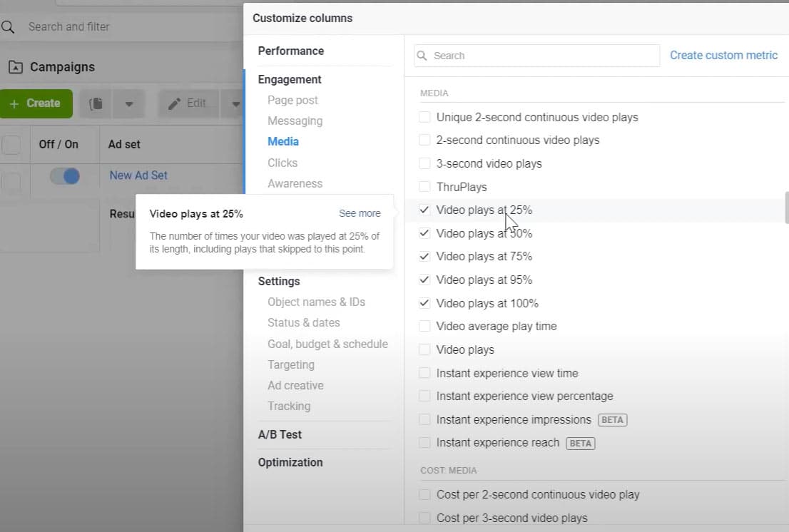This screenshot has width=789, height=532.
Task: Click the green Create button
Action: pyautogui.click(x=36, y=103)
